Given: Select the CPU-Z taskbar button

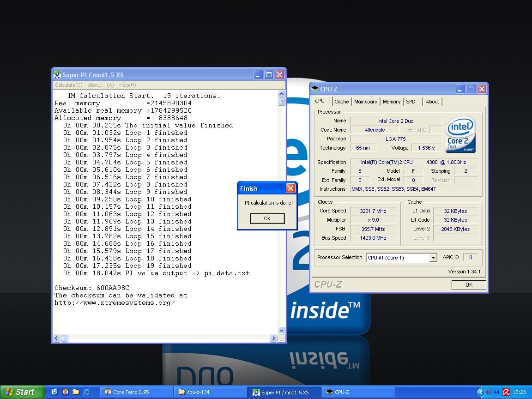Looking at the screenshot, I should 358,392.
